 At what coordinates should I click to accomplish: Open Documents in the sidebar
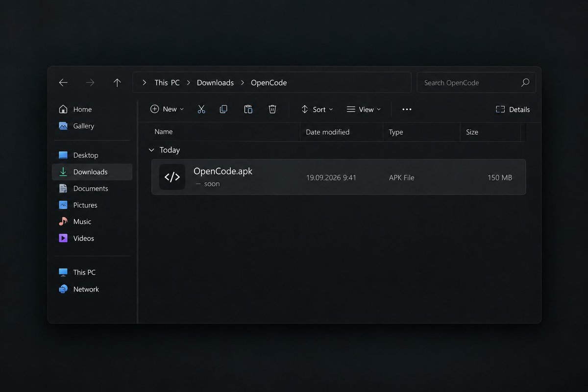pos(92,189)
